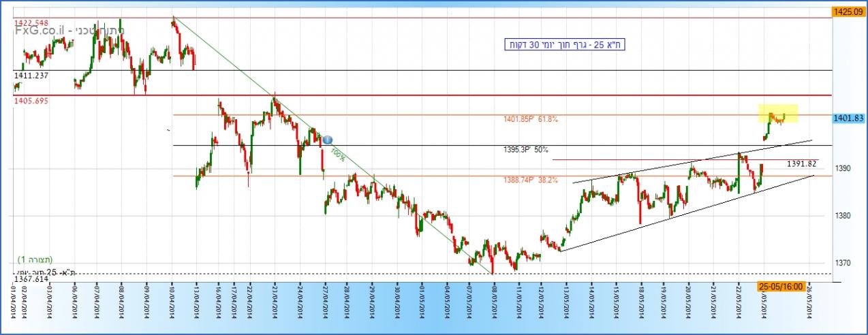
Task: Click the 1405.695 red level label
Action: point(31,101)
